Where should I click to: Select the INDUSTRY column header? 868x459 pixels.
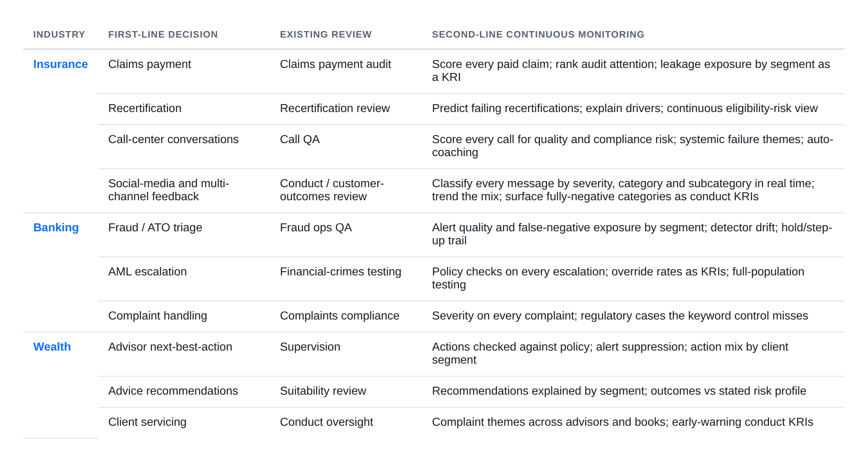tap(59, 34)
